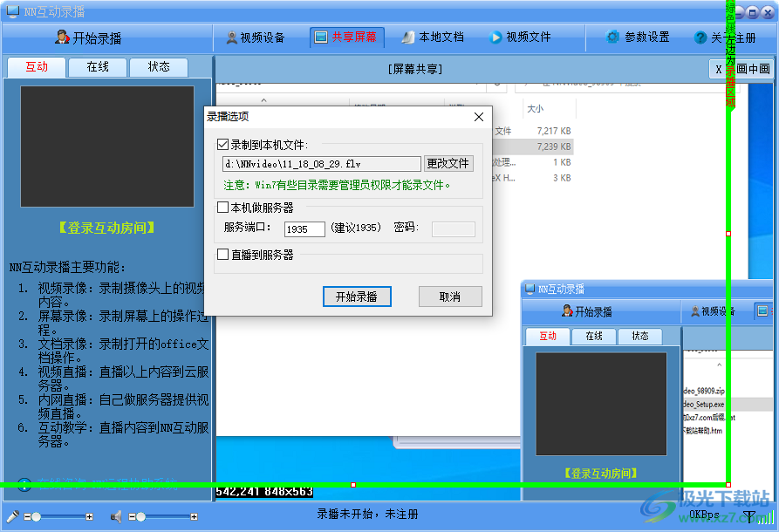The width and height of the screenshot is (779, 532).
Task: Enable 直播到服务器 checkbox
Action: point(223,255)
